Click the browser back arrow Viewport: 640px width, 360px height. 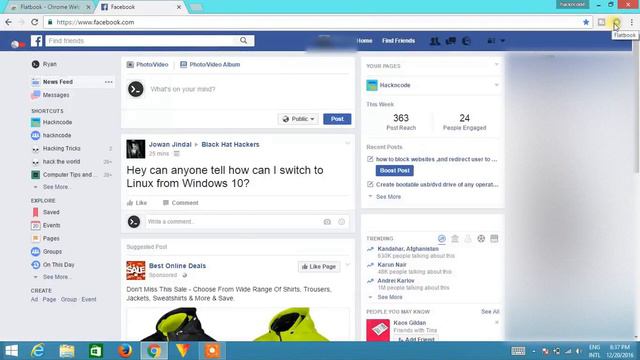[x=8, y=22]
